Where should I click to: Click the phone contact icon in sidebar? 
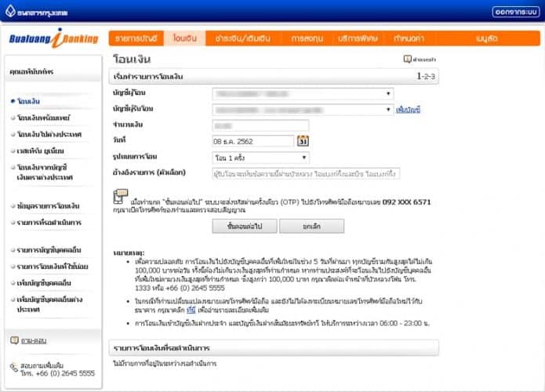(x=15, y=368)
